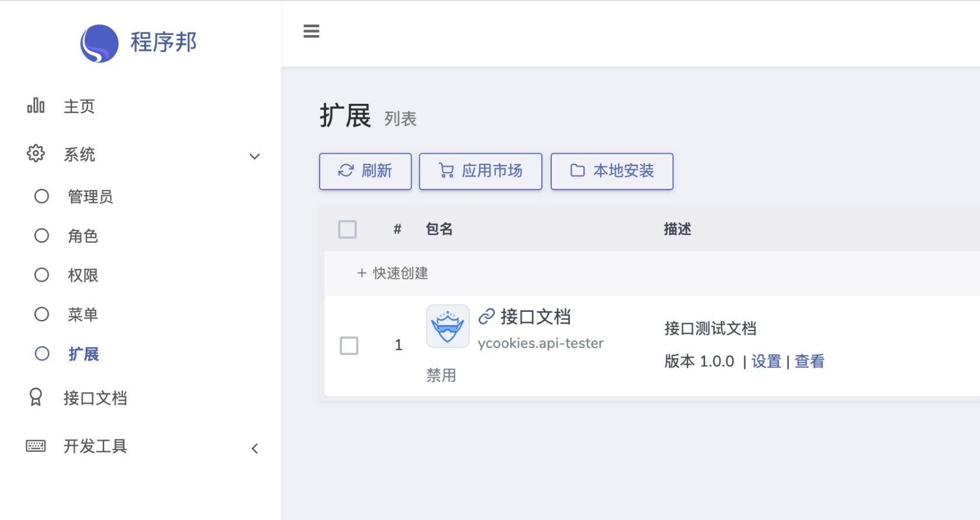Select the 管理员 circle menu item
Screen dimensions: 980x520
[90, 196]
